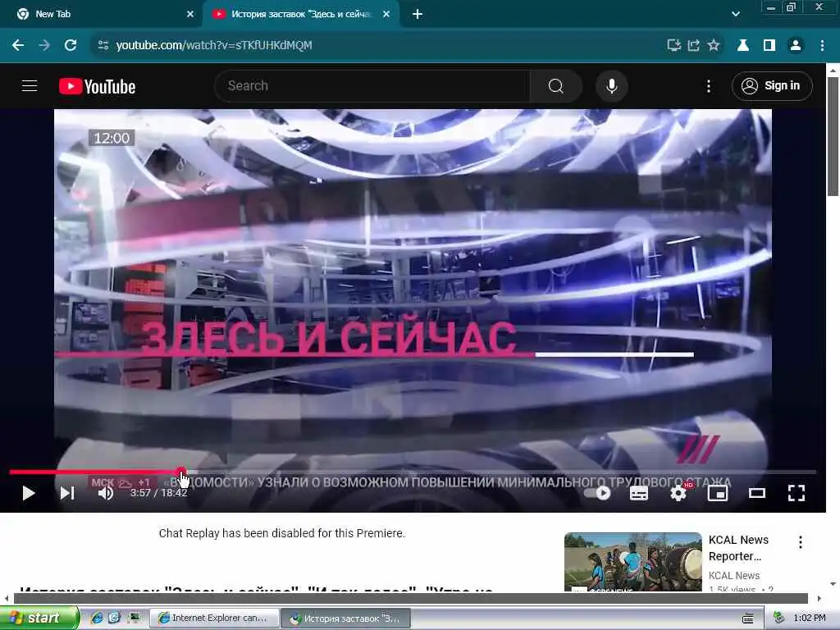Go to YouTube home via logo
Image resolution: width=840 pixels, height=630 pixels.
(97, 86)
